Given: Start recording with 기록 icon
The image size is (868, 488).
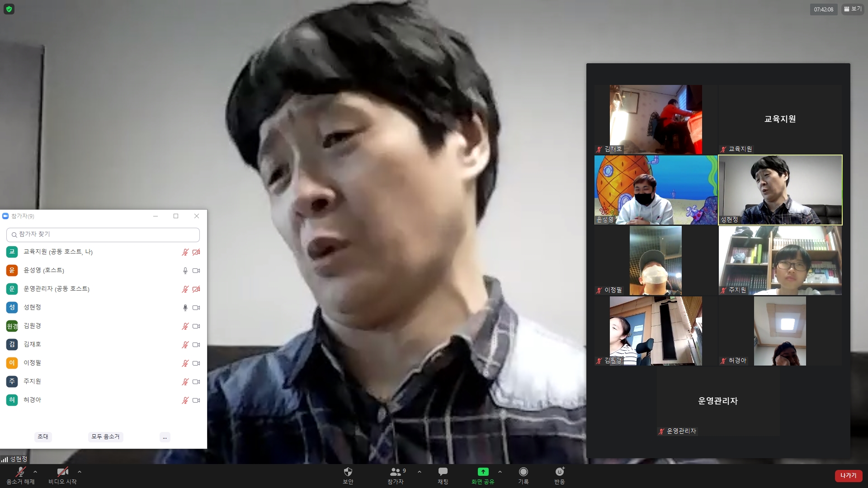Looking at the screenshot, I should coord(524,472).
